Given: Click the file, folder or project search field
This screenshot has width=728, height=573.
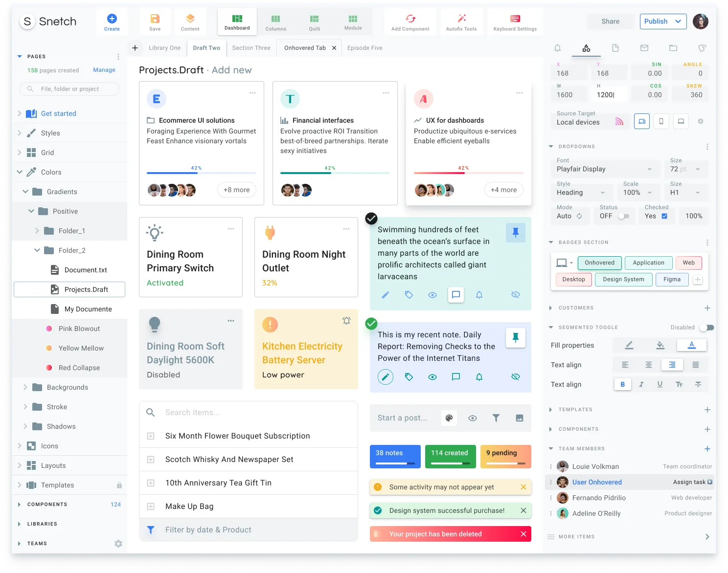Looking at the screenshot, I should point(68,88).
